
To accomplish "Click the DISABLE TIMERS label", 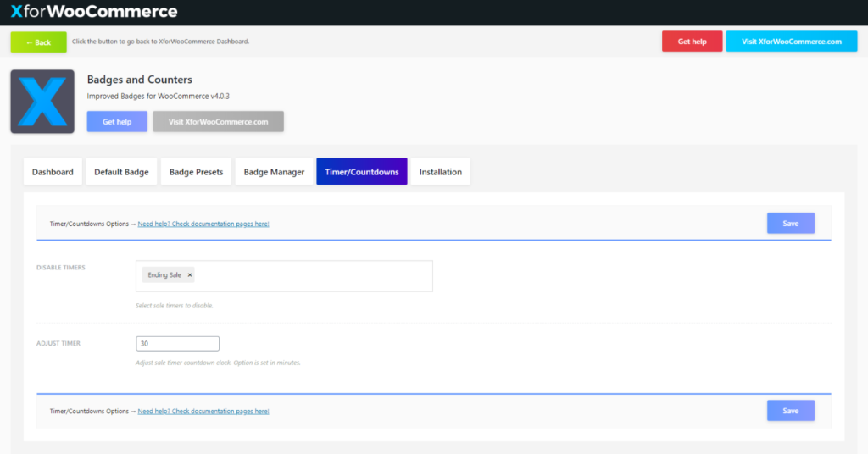I will (x=61, y=268).
